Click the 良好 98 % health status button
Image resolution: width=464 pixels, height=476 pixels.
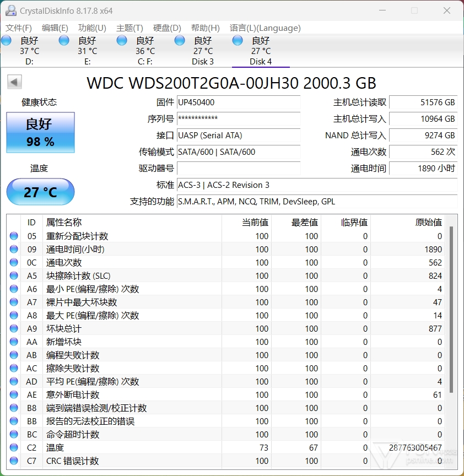click(40, 132)
